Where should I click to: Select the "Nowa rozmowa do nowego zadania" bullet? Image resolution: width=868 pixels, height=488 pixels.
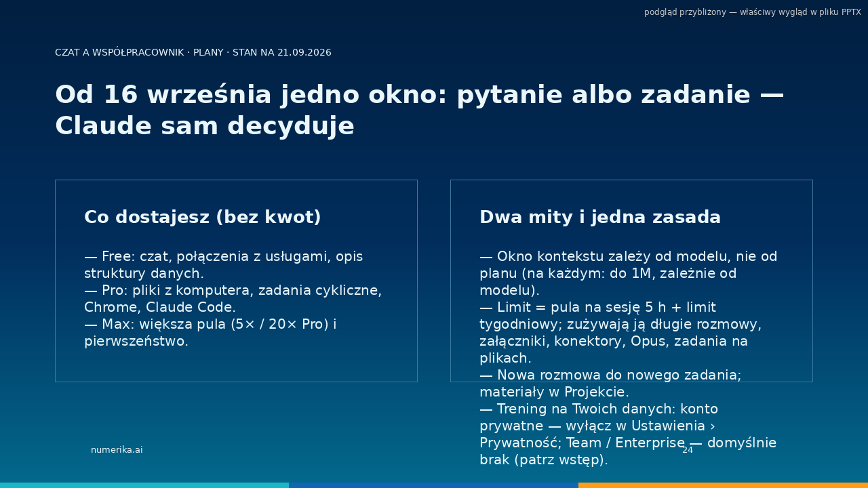coord(610,384)
